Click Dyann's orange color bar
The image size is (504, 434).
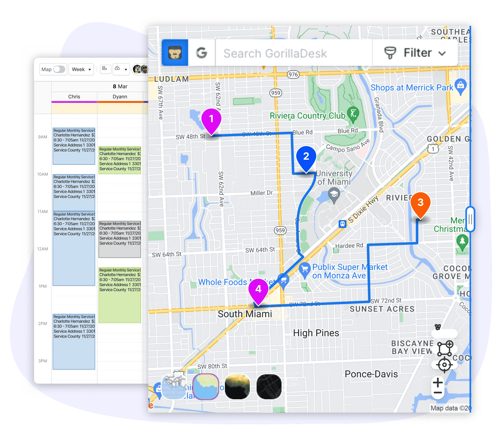coord(120,102)
